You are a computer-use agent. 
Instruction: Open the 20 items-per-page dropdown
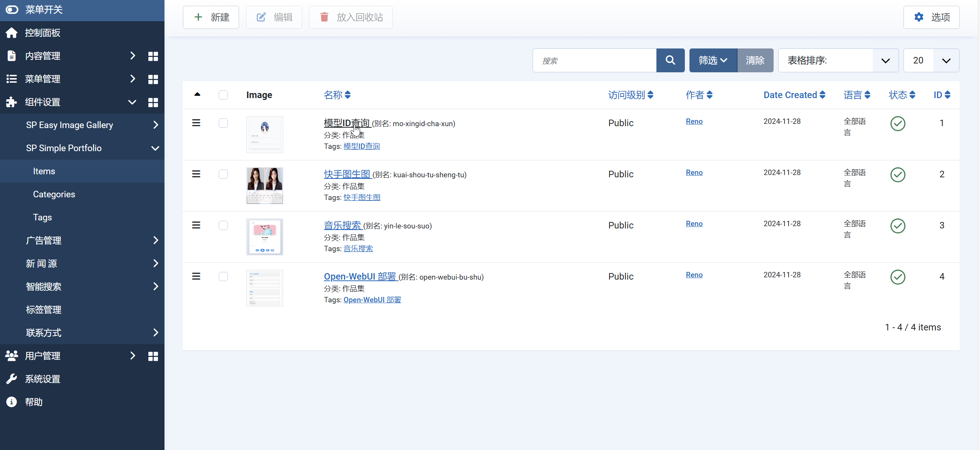coord(931,60)
